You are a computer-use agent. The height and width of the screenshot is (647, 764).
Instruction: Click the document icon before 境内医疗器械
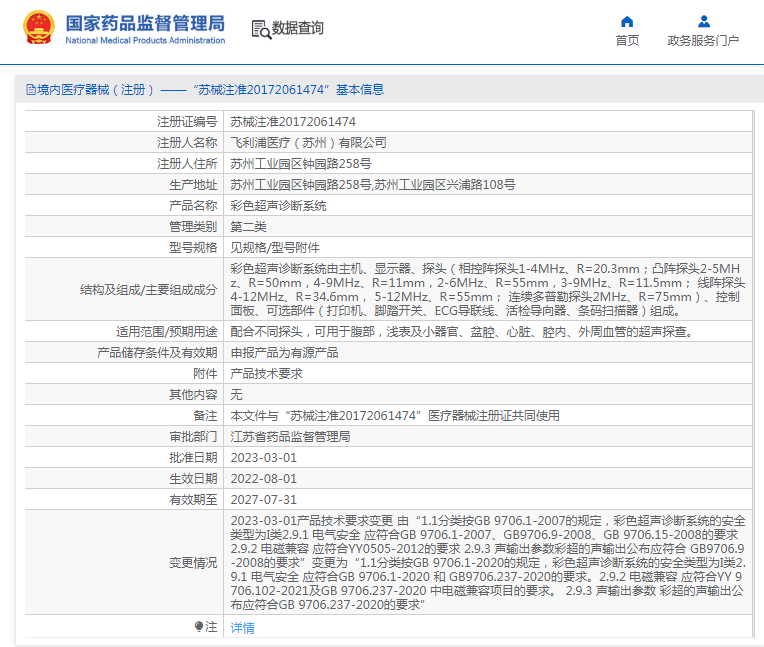click(31, 90)
